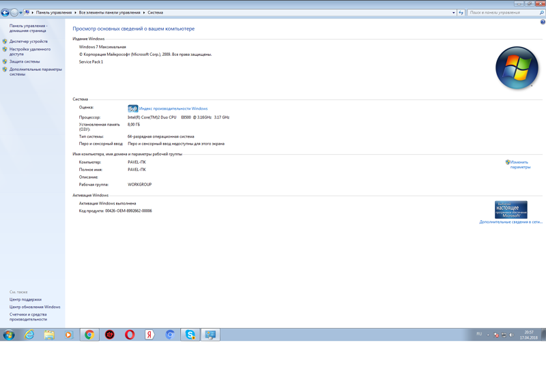
Task: Expand the arrow after "Все элементы панели управления"
Action: pyautogui.click(x=144, y=12)
